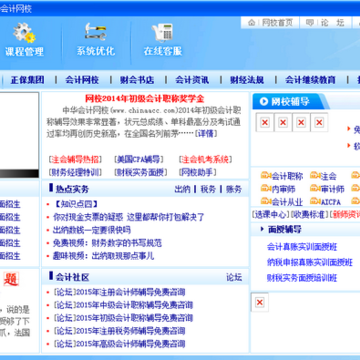This screenshot has width=360, height=360.
Task: Expand the 面授辅导 section arrow
Action: click(262, 229)
